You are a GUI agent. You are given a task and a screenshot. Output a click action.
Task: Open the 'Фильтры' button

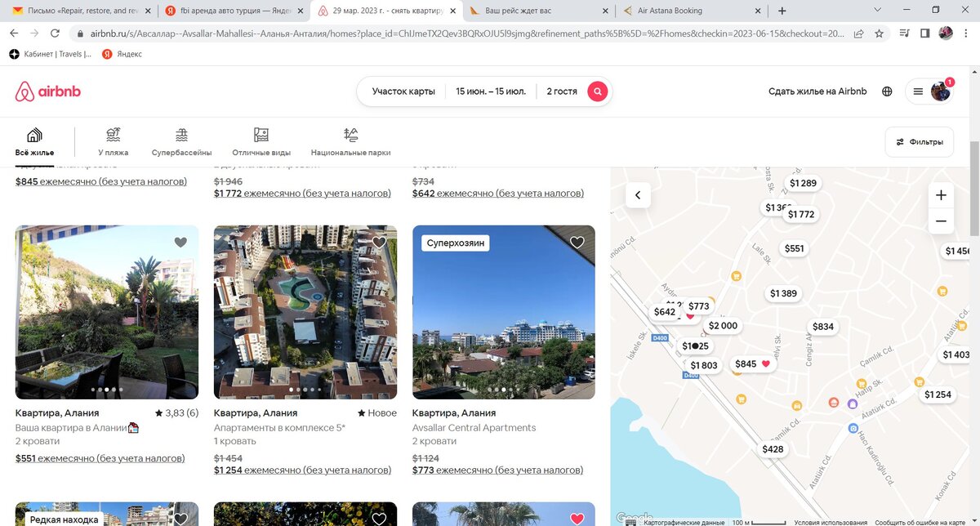[920, 141]
